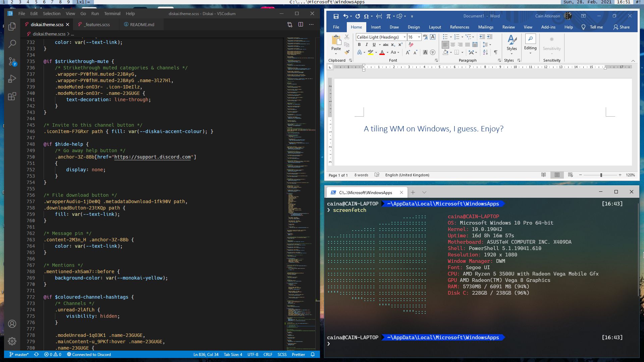This screenshot has width=644, height=362.
Task: Toggle Bold formatting in Word
Action: coord(359,45)
